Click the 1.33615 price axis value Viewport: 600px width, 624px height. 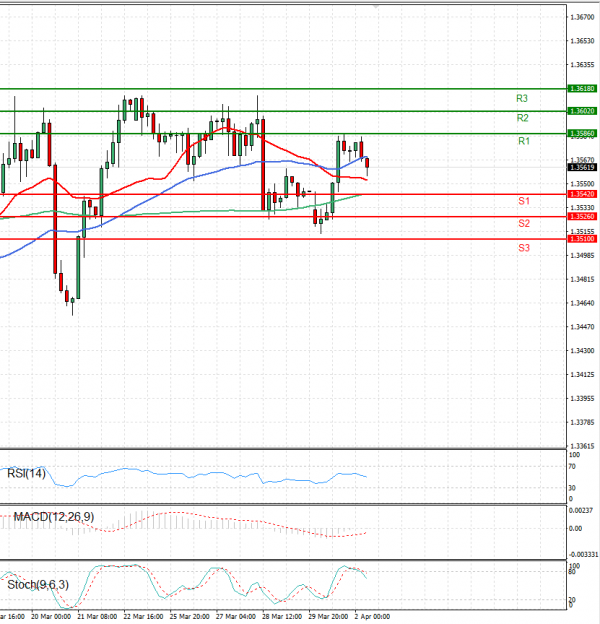pyautogui.click(x=582, y=446)
